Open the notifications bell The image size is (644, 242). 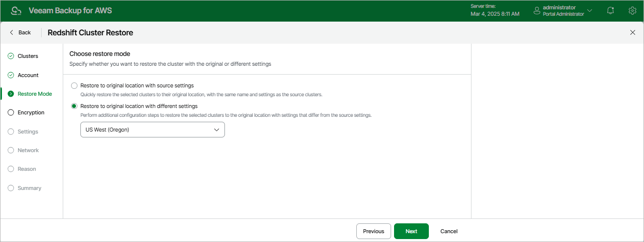[610, 11]
